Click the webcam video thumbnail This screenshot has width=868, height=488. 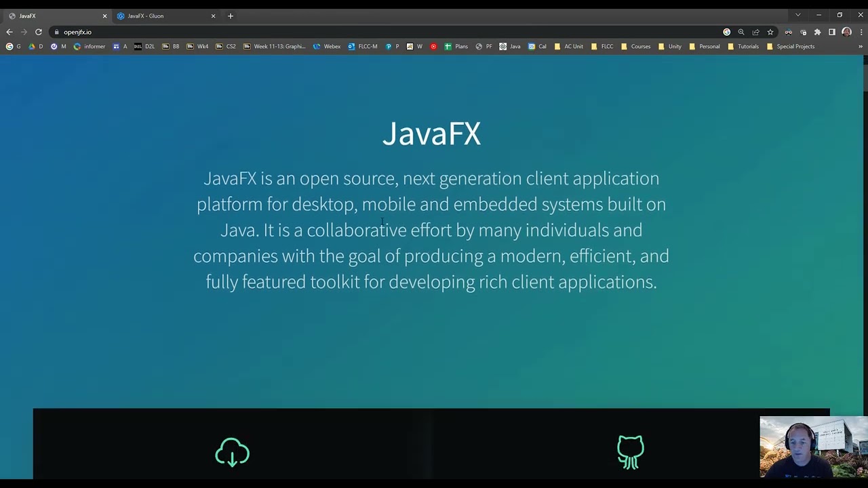pos(814,447)
